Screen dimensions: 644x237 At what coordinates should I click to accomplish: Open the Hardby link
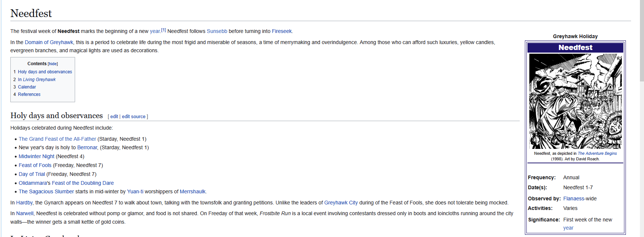click(x=24, y=203)
